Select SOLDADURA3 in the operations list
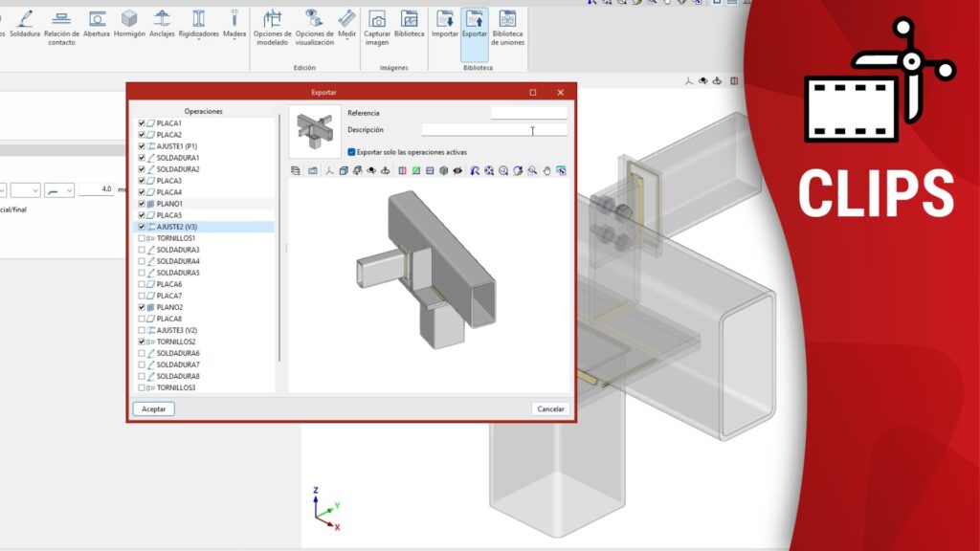980x551 pixels. click(x=178, y=250)
